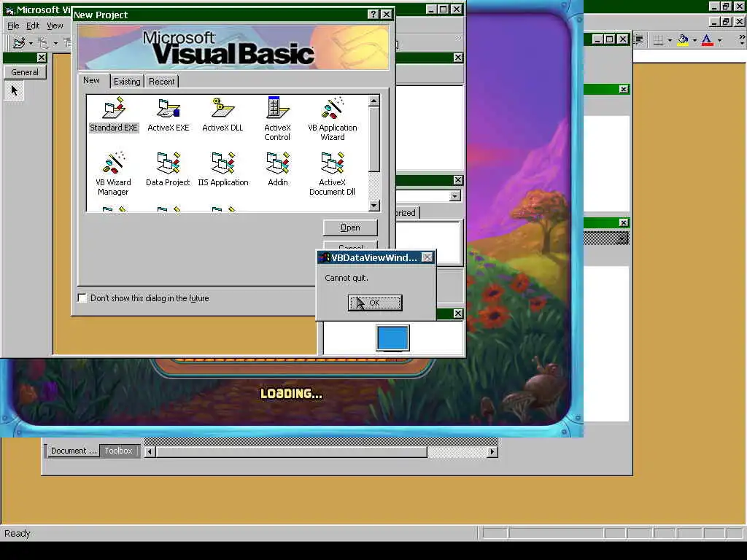Screen dimensions: 747x560
Task: Click the bottom horizontal scrollbar thumb
Action: click(292, 451)
